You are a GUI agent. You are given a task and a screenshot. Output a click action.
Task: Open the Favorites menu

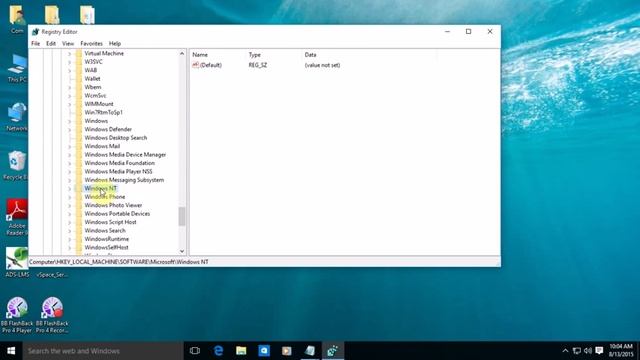coord(91,43)
